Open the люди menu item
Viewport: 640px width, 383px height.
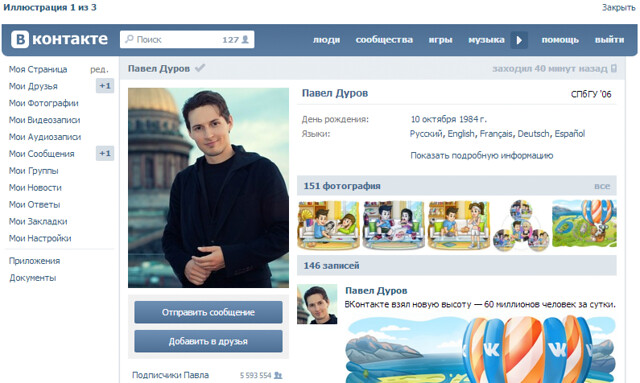327,40
